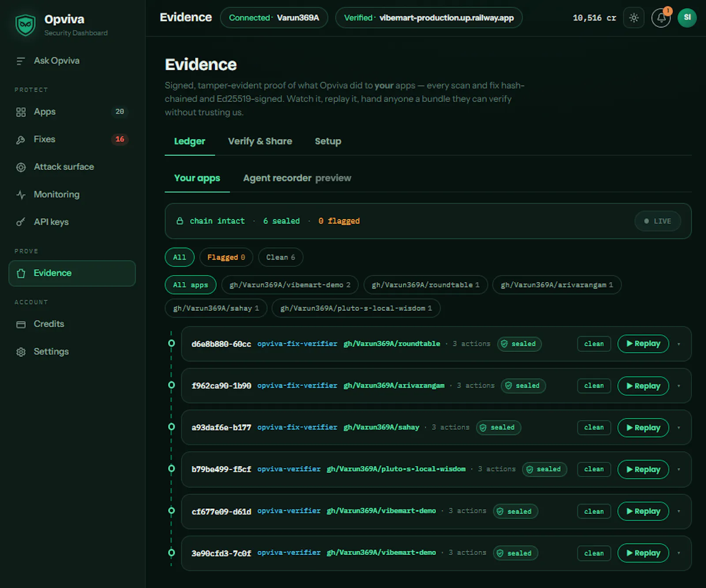706x588 pixels.
Task: Open Attack surface page
Action: click(71, 167)
